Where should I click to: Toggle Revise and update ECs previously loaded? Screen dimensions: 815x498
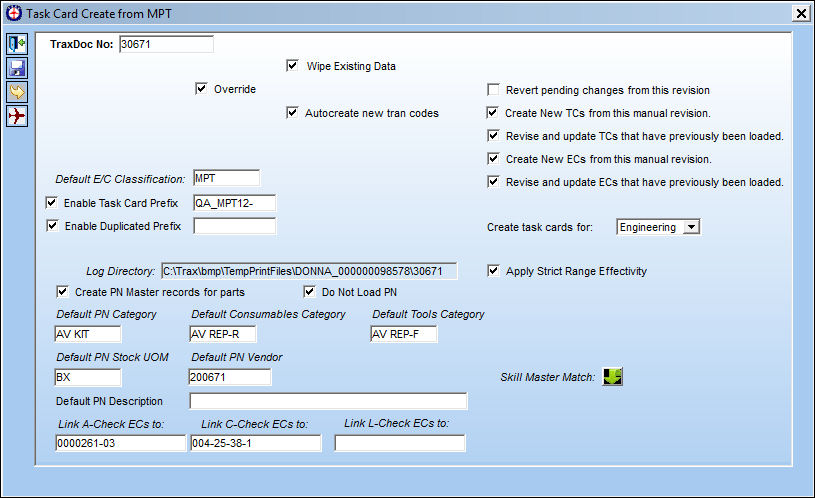(x=493, y=181)
